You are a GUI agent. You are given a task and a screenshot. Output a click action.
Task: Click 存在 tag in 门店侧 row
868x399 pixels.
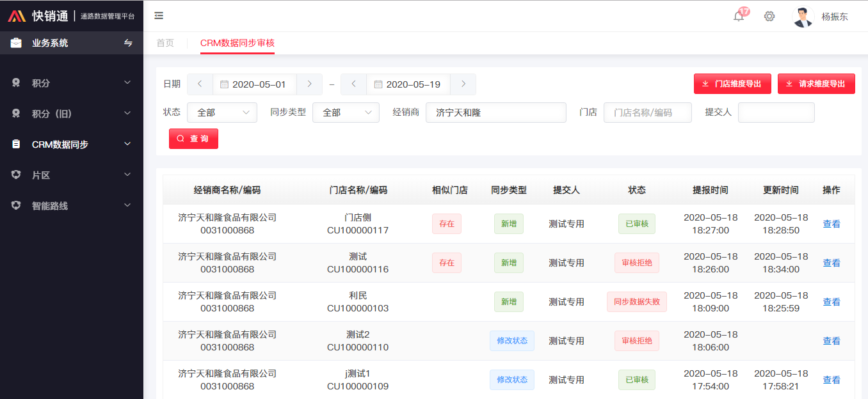pos(447,224)
